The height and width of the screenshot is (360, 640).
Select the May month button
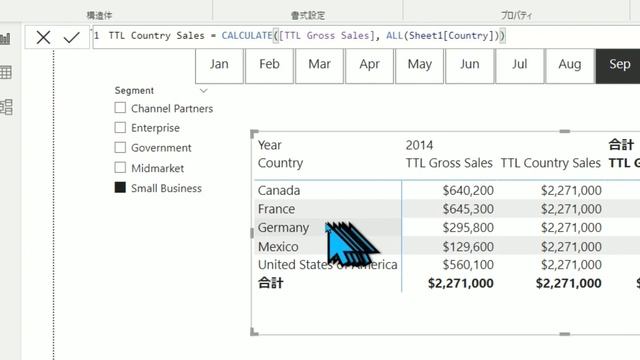[420, 66]
